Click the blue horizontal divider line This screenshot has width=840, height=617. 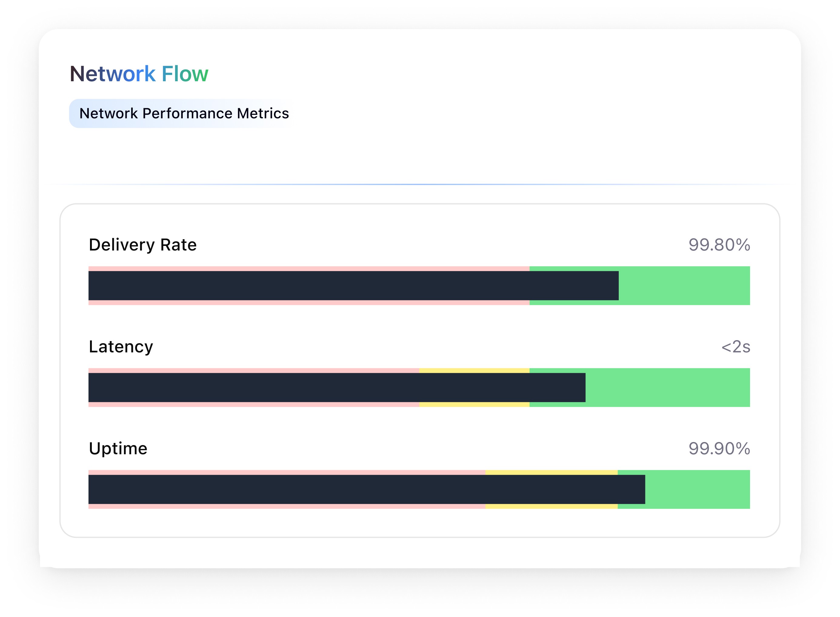(x=420, y=185)
